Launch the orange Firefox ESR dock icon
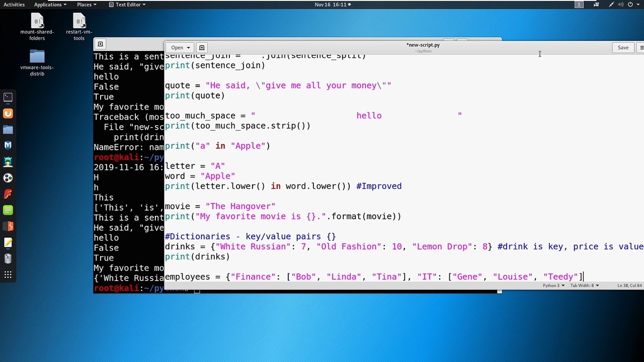This screenshot has width=644, height=362. [8, 114]
